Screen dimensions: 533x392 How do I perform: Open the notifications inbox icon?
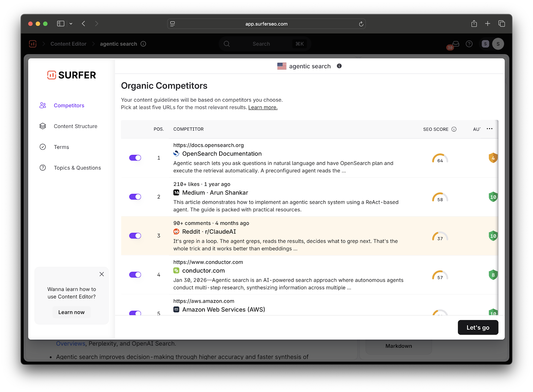[x=455, y=44]
